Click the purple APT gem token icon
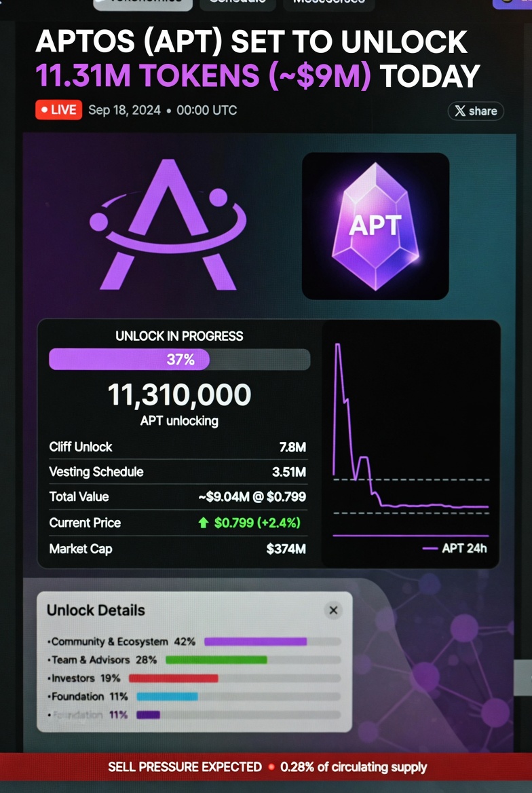 click(x=375, y=226)
